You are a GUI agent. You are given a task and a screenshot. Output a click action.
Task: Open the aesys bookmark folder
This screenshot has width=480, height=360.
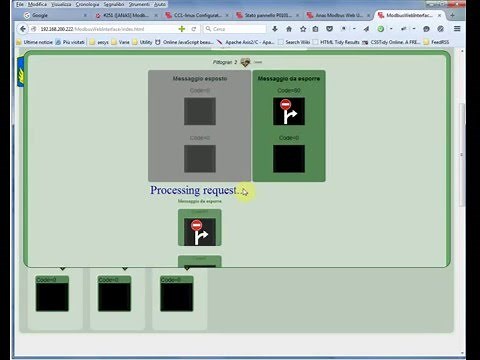tap(99, 42)
